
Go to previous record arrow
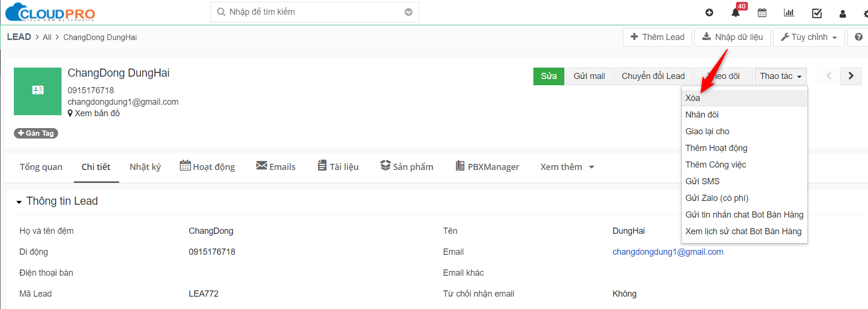pyautogui.click(x=829, y=76)
